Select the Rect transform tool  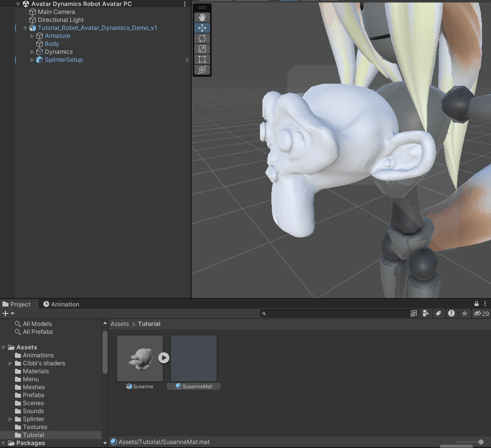[x=202, y=59]
